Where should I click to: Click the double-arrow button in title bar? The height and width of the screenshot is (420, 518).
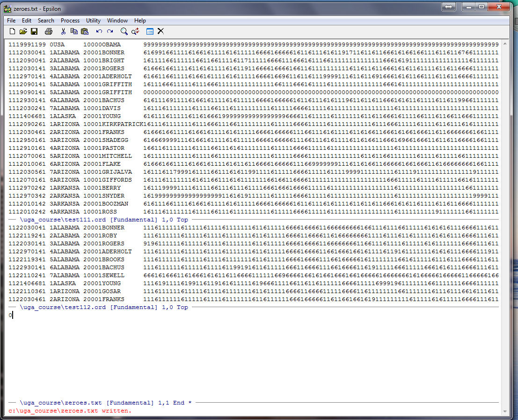pos(448,7)
